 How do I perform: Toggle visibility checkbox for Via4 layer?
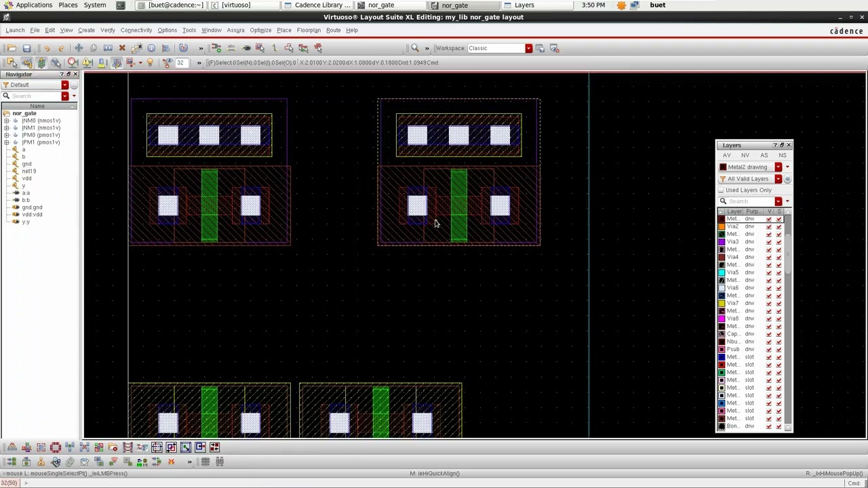(x=769, y=258)
